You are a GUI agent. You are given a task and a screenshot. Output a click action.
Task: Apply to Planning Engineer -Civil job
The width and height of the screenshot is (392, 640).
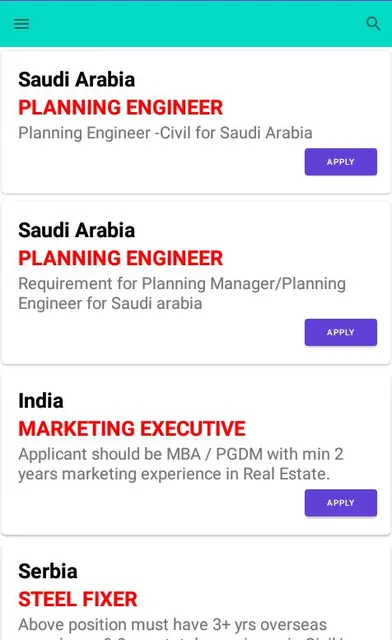(341, 162)
